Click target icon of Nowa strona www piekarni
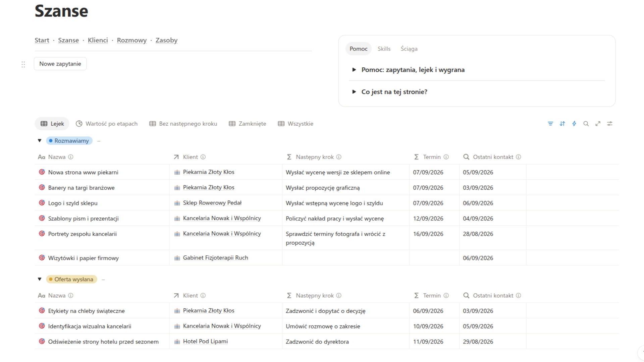 42,172
